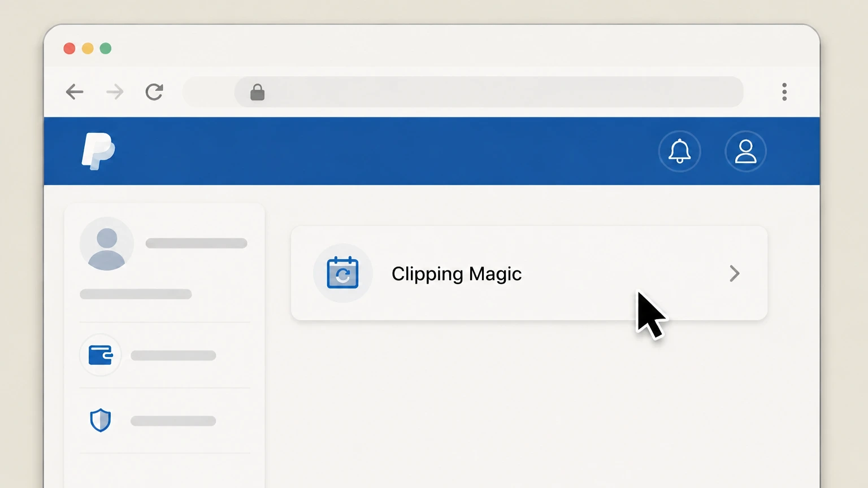Image resolution: width=868 pixels, height=488 pixels.
Task: Close the window with red button
Action: (x=70, y=49)
